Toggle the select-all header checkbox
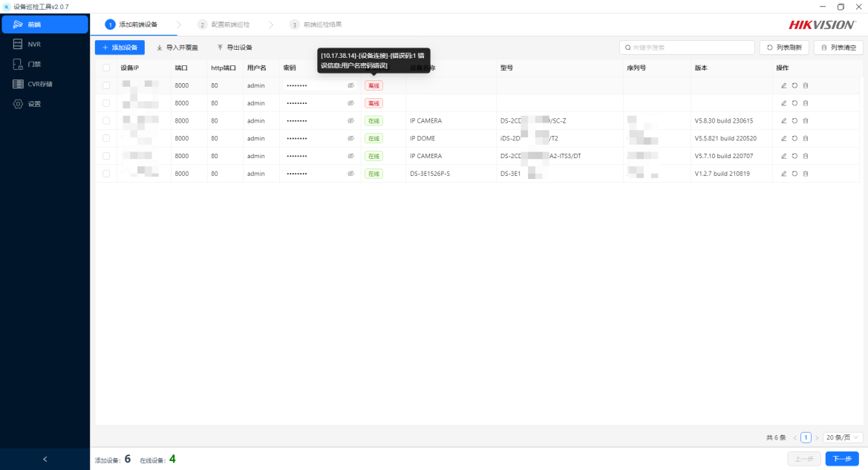The width and height of the screenshot is (868, 470). pyautogui.click(x=106, y=68)
